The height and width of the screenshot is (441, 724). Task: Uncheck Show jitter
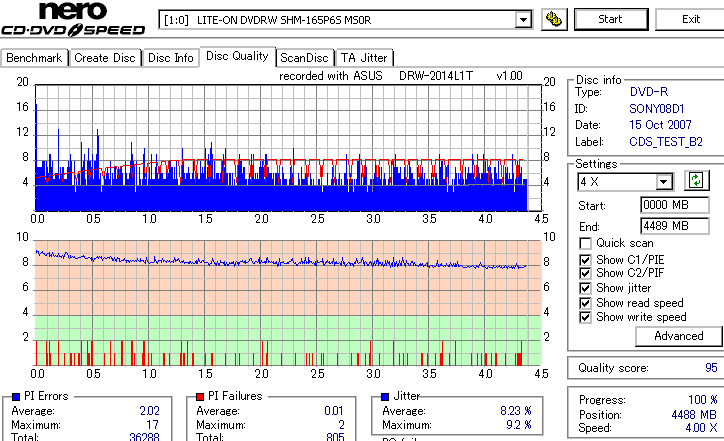585,288
